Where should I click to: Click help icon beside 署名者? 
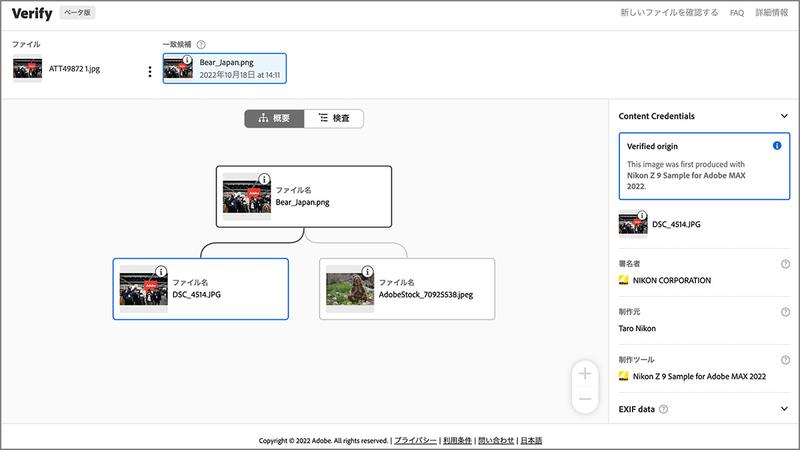click(x=785, y=264)
